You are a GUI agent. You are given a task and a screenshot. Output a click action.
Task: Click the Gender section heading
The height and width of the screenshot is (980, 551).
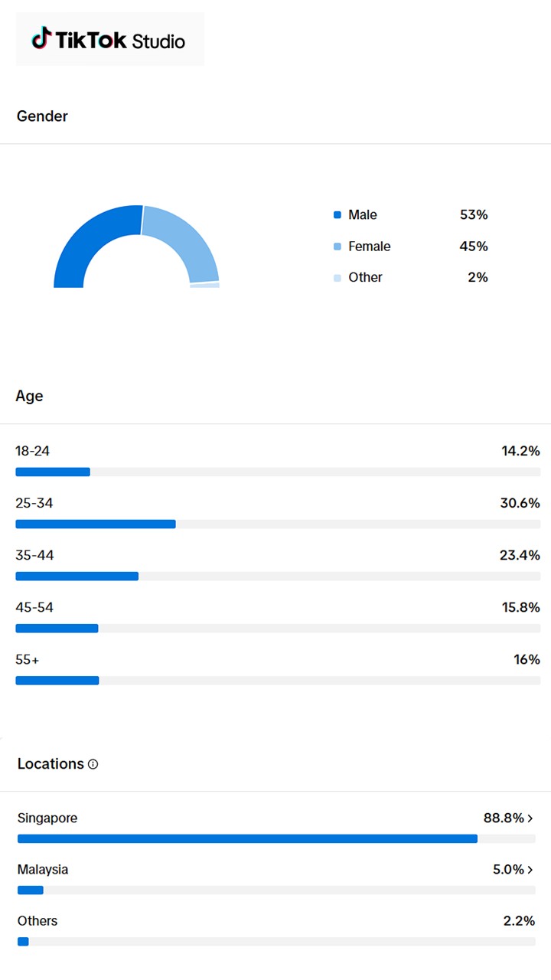click(42, 116)
